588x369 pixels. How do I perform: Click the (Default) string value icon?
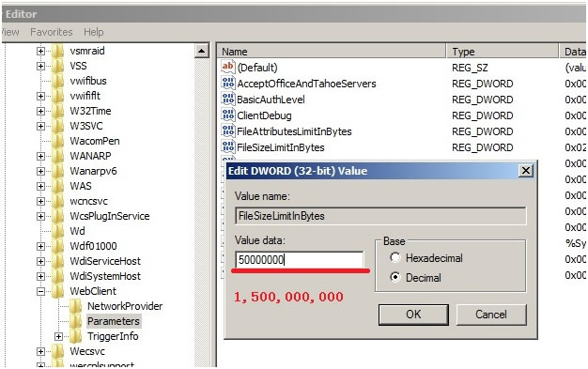point(228,67)
